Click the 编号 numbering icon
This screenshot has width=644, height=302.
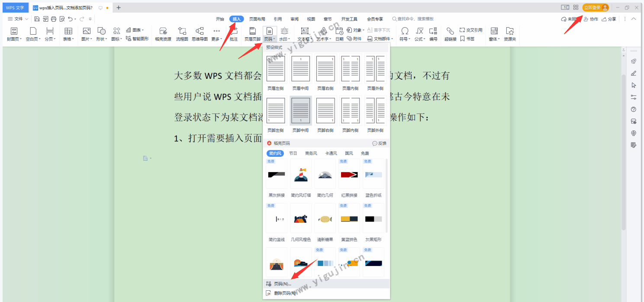coord(433,34)
